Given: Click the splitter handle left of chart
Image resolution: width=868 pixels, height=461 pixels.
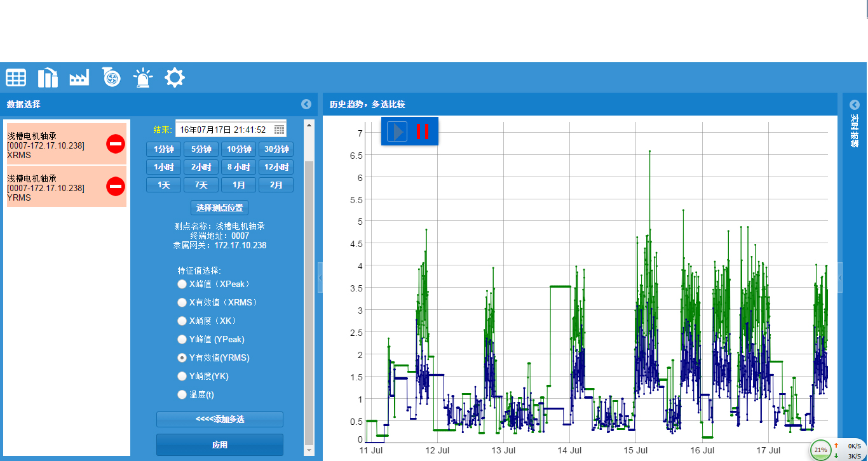Looking at the screenshot, I should click(320, 277).
